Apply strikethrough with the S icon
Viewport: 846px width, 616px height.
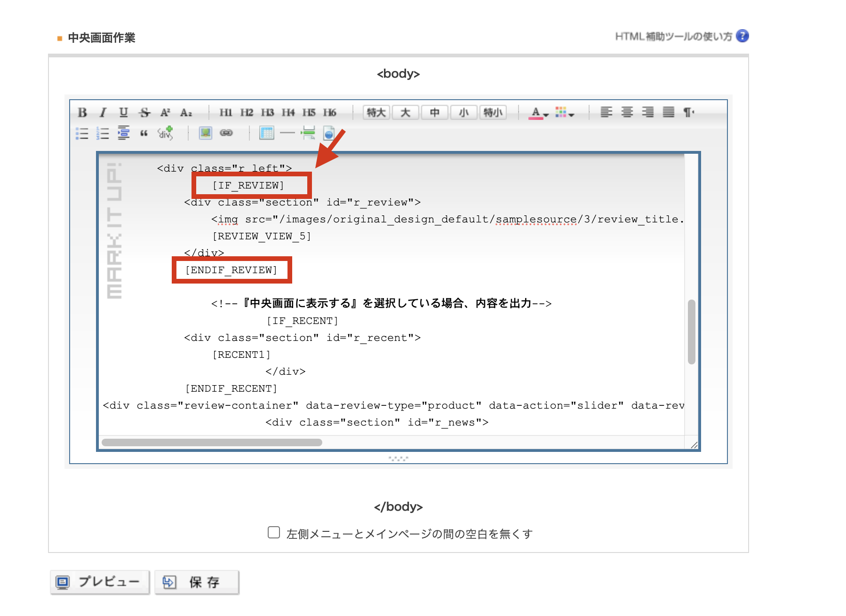(x=144, y=112)
